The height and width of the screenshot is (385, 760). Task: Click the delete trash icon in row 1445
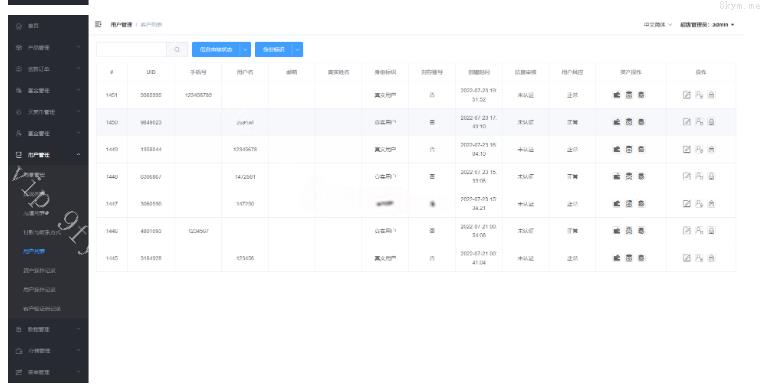711,258
